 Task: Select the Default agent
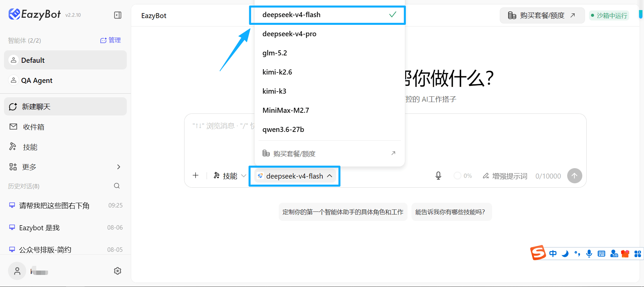tap(65, 60)
